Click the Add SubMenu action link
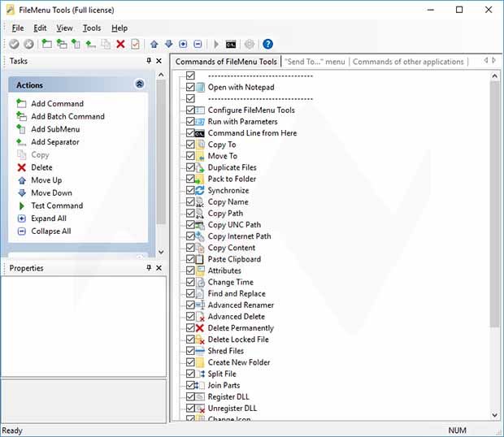 (x=55, y=129)
